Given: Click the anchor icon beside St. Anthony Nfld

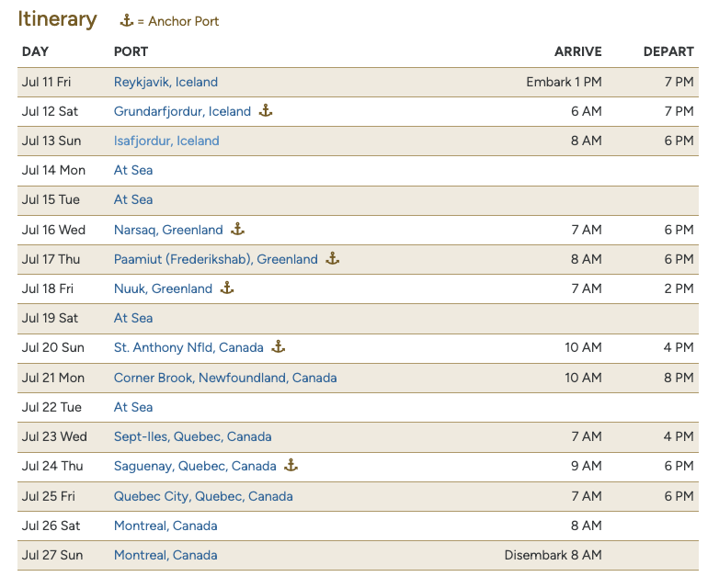Looking at the screenshot, I should pos(279,346).
